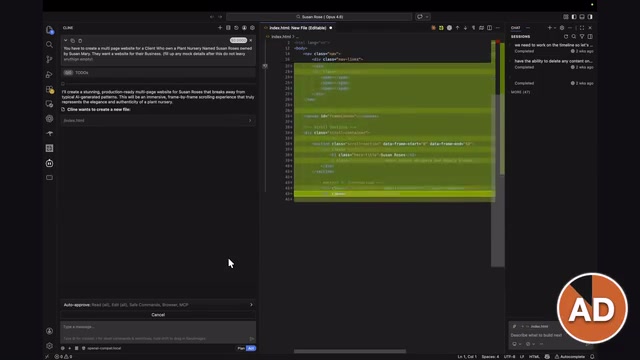This screenshot has height=360, width=640.
Task: Expand MORE (47) sessions
Action: [x=520, y=92]
